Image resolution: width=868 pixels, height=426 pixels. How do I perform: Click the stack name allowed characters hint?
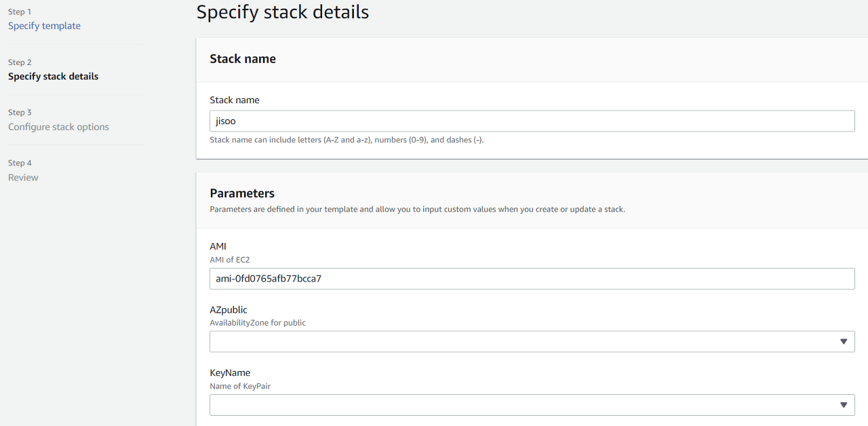pyautogui.click(x=347, y=140)
